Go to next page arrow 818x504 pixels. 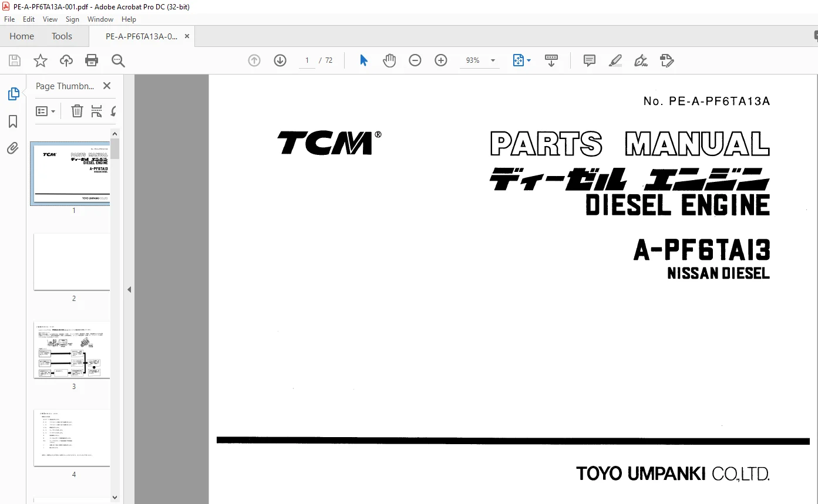tap(280, 60)
